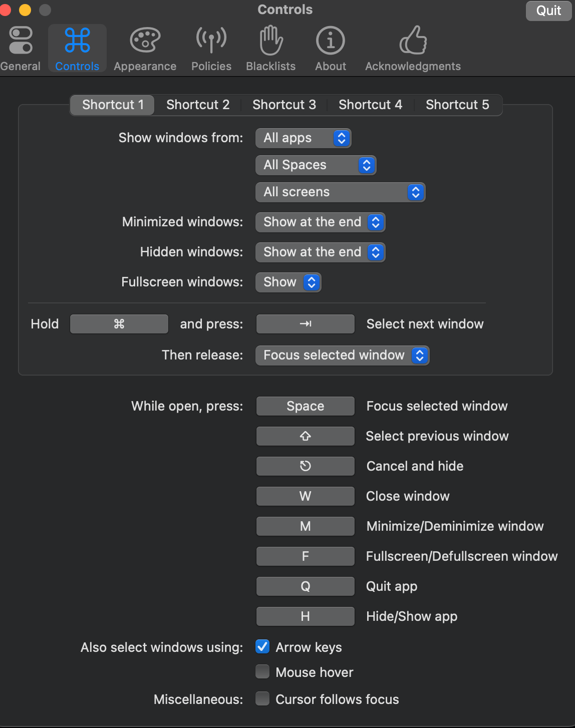
Task: Open the Minimized windows dropdown
Action: [320, 222]
